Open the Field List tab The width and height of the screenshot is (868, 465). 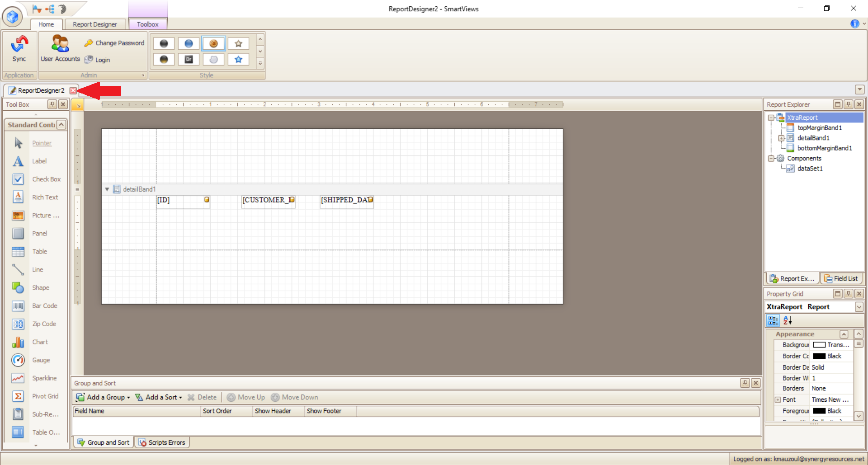841,279
